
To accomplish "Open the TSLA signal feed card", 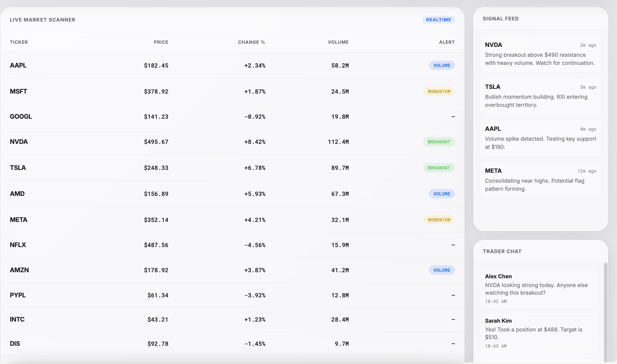I will (540, 96).
